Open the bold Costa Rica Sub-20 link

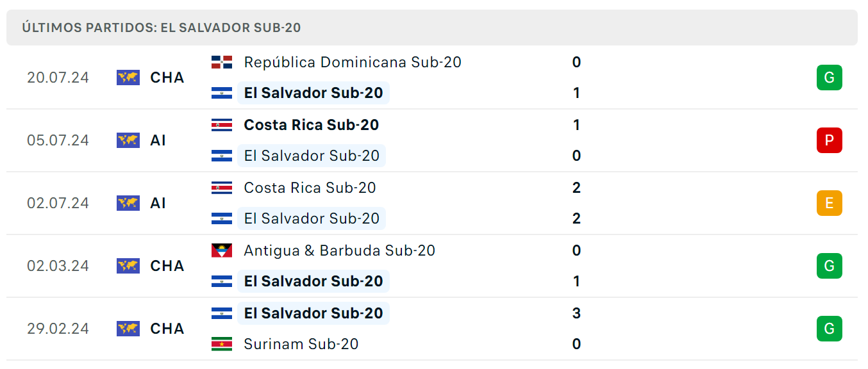(x=312, y=125)
